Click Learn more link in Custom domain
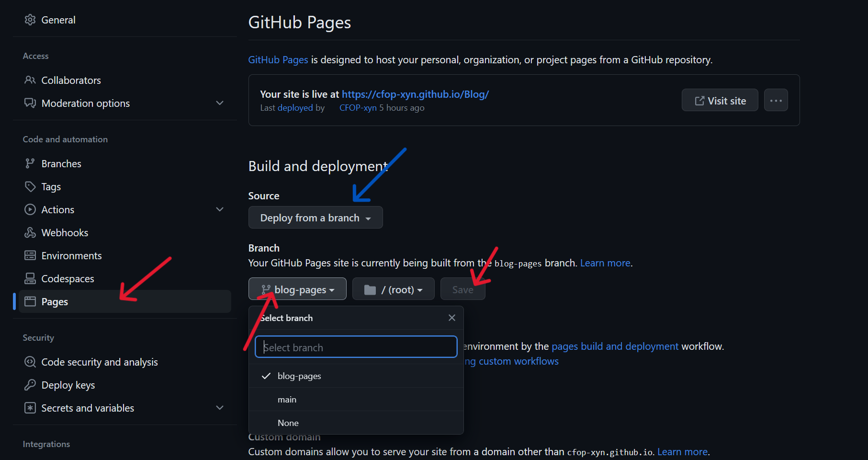 pyautogui.click(x=682, y=452)
